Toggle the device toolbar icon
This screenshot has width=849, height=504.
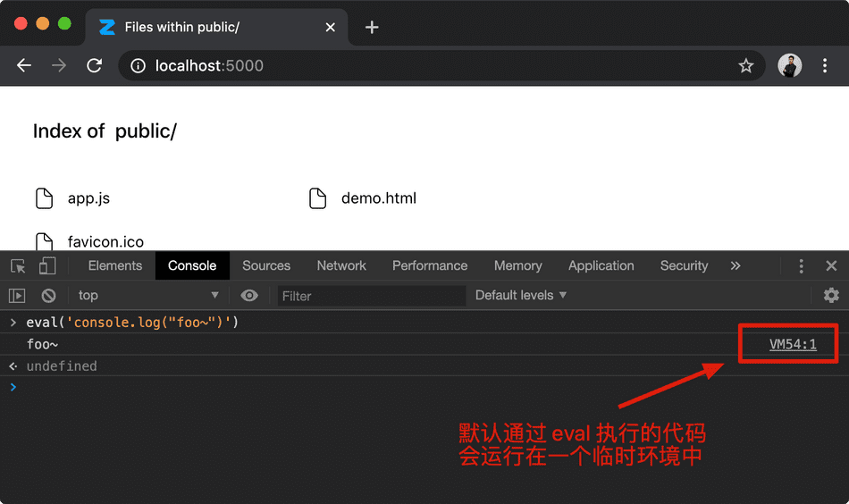[x=47, y=266]
